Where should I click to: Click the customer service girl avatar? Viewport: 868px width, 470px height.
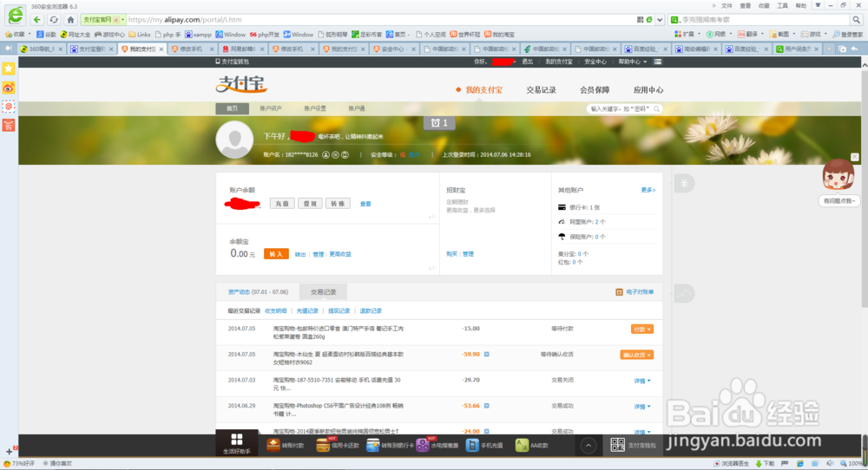click(838, 176)
